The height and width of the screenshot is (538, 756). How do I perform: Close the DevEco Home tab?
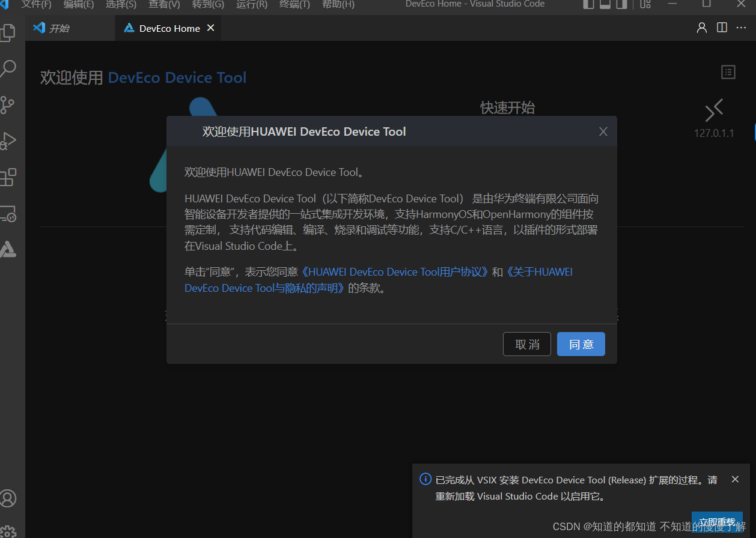point(210,28)
